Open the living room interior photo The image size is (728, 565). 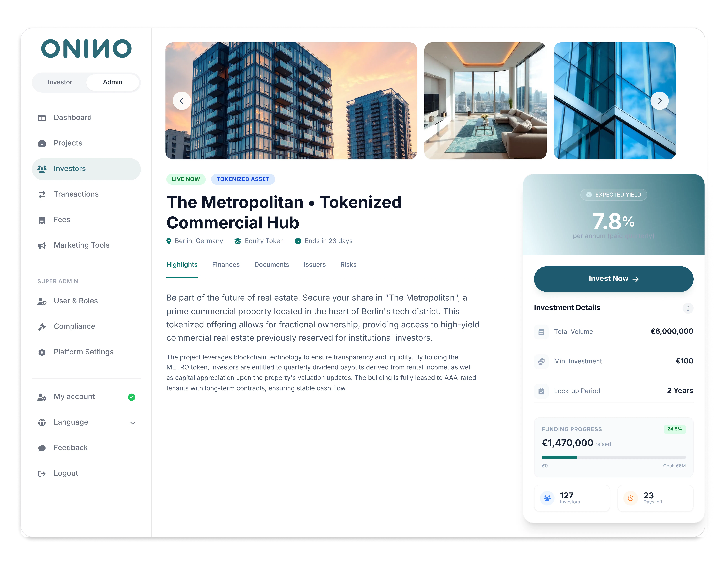click(485, 101)
